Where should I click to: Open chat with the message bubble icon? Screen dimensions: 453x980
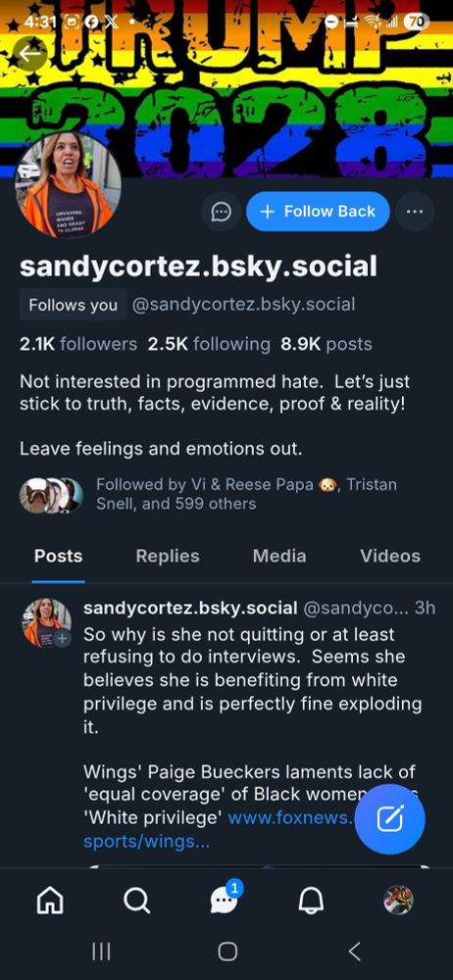[221, 212]
